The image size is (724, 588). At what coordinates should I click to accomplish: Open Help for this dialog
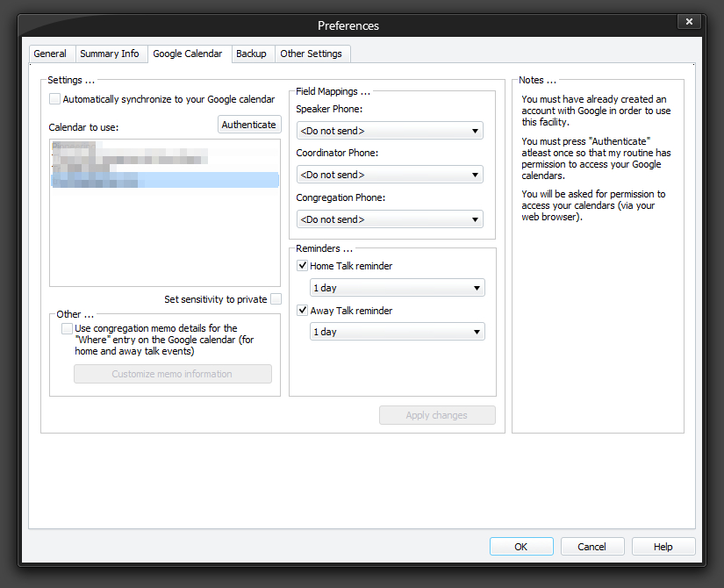[663, 547]
